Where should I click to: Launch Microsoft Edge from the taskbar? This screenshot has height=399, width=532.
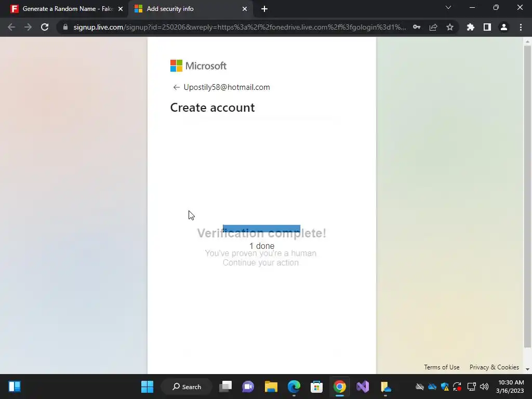(x=294, y=387)
